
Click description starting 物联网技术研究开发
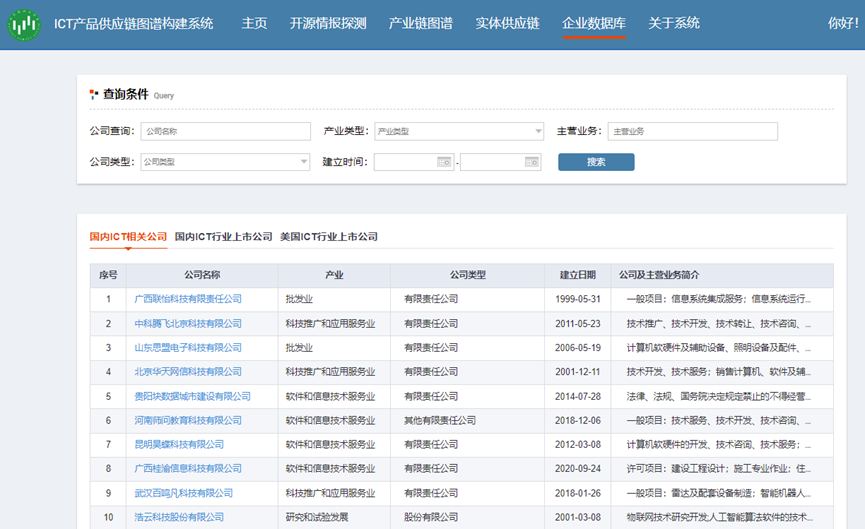[x=719, y=517]
